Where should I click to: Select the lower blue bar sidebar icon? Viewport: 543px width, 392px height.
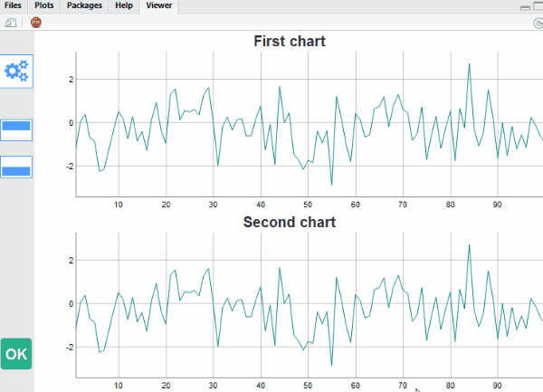[17, 167]
